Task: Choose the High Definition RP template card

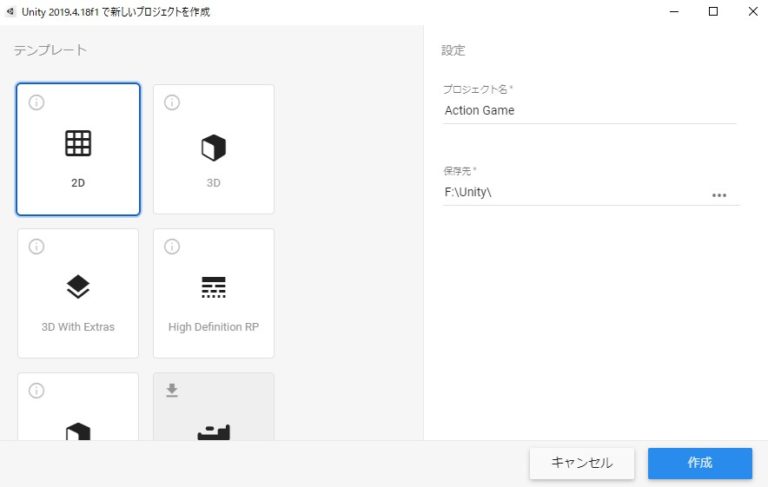Action: (x=213, y=293)
